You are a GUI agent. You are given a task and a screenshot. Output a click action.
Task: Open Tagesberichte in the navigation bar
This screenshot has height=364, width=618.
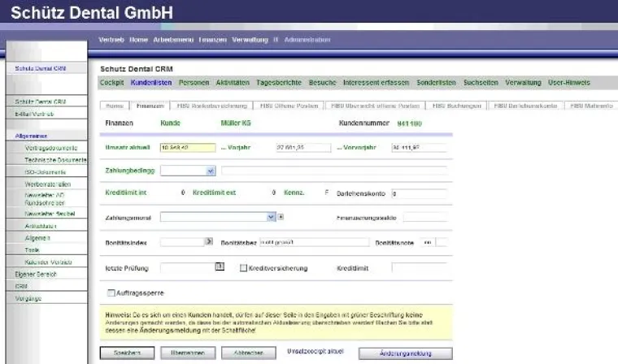[279, 83]
